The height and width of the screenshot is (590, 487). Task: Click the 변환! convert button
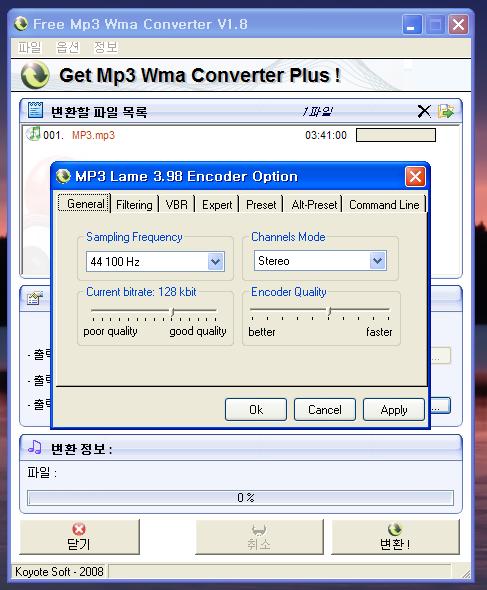pyautogui.click(x=395, y=537)
